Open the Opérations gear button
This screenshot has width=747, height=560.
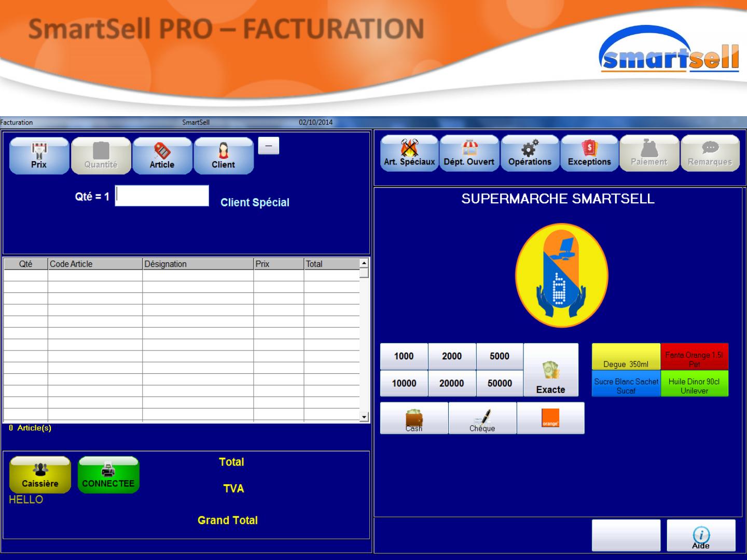(x=530, y=153)
